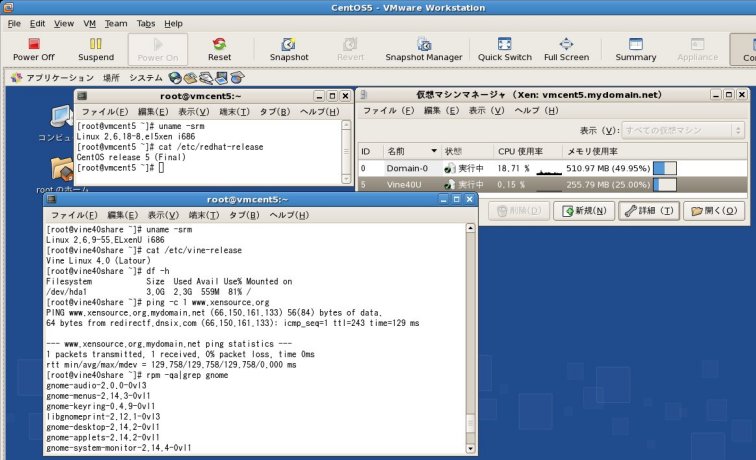Open ファイル menu in lower terminal window

pyautogui.click(x=74, y=215)
